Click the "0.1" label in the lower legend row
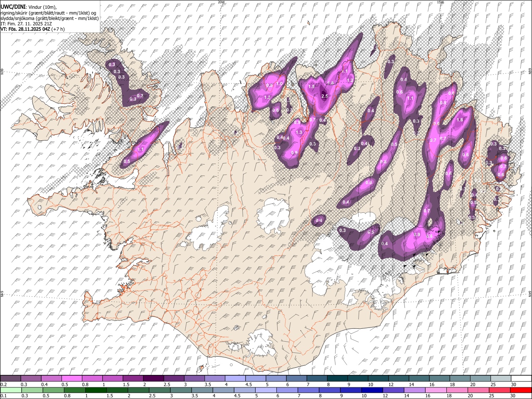Image resolution: width=532 pixels, height=399 pixels. coord(4,396)
